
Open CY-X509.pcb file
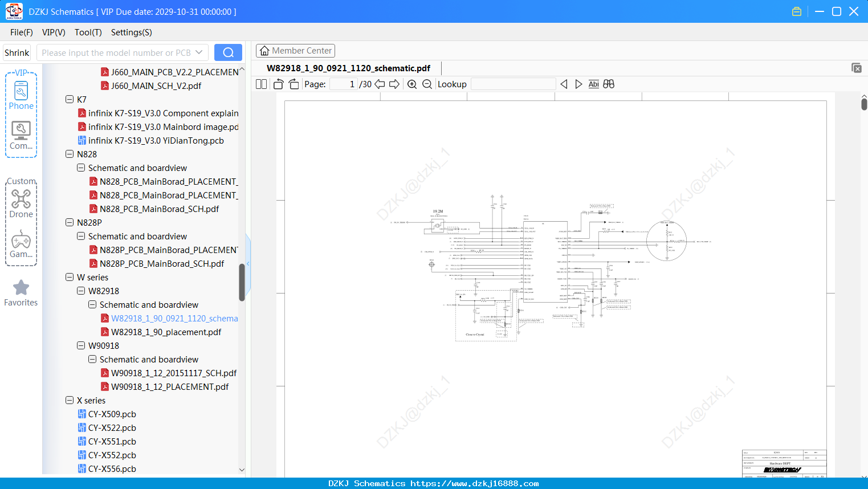112,414
